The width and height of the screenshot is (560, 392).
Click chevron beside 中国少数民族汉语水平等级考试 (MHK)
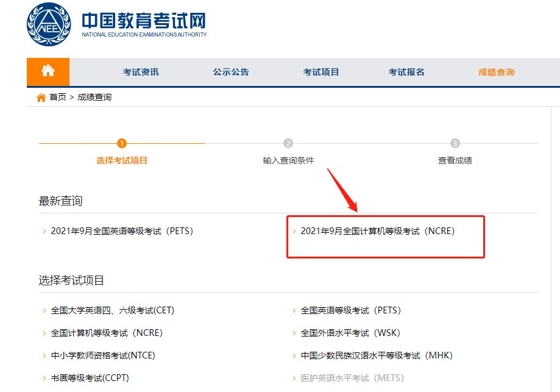pos(294,355)
